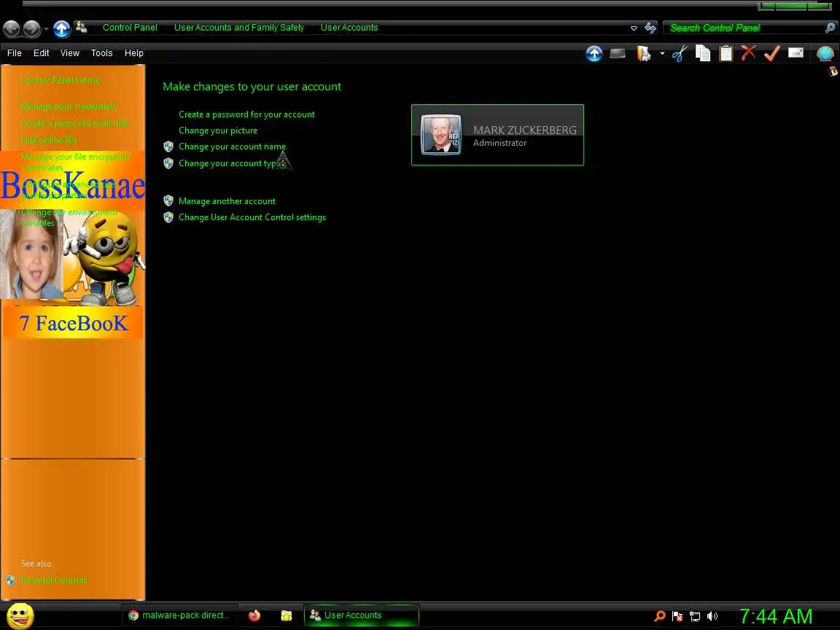840x630 pixels.
Task: Click the red X Delete toolbar icon
Action: (x=748, y=52)
